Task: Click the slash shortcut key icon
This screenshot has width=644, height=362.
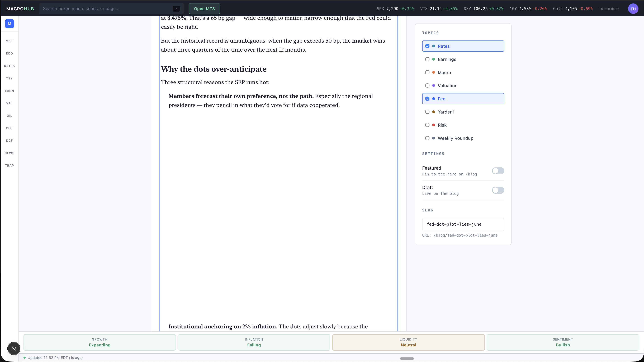Action: (x=176, y=8)
